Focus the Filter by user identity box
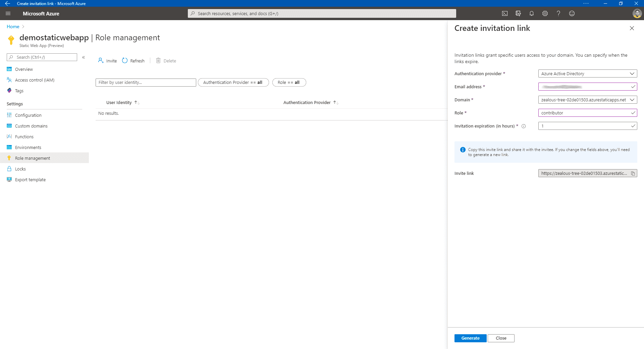Image resolution: width=644 pixels, height=349 pixels. [x=146, y=83]
